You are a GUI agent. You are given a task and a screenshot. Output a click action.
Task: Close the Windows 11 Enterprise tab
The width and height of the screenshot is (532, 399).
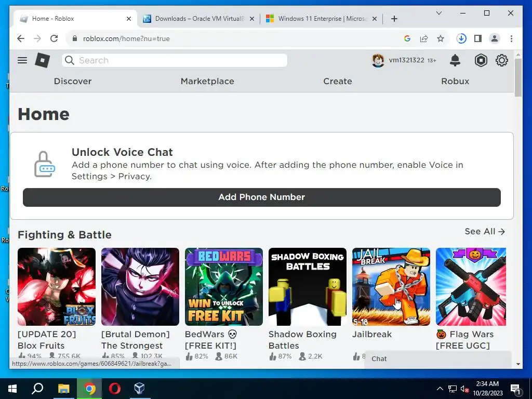pyautogui.click(x=374, y=19)
